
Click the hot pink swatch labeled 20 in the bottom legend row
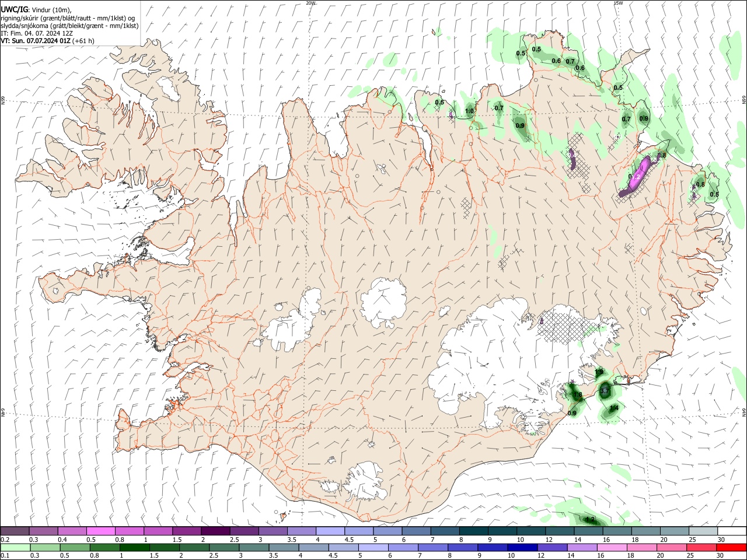pos(671,547)
